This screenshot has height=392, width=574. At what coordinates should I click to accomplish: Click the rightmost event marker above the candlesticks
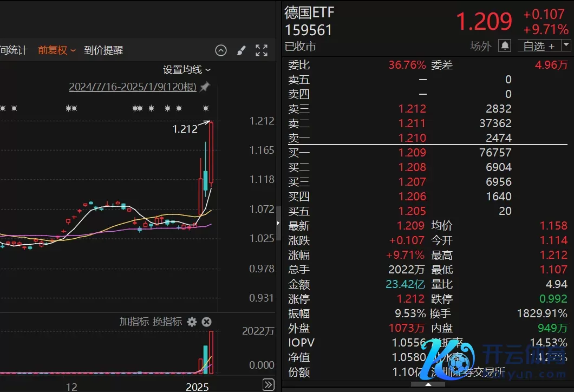click(x=205, y=108)
